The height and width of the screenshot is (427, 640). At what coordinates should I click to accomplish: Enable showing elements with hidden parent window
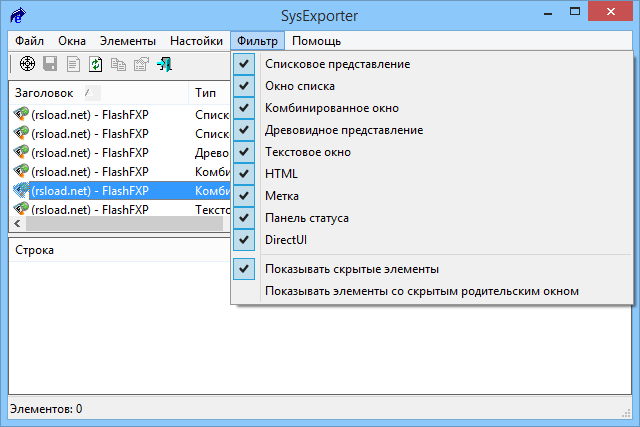(421, 291)
